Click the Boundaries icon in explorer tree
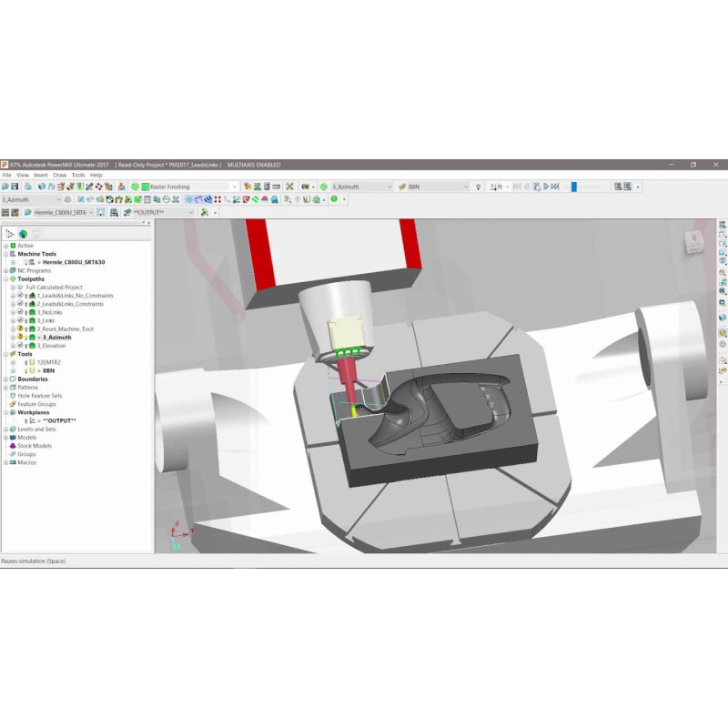728x728 pixels. pos(13,379)
